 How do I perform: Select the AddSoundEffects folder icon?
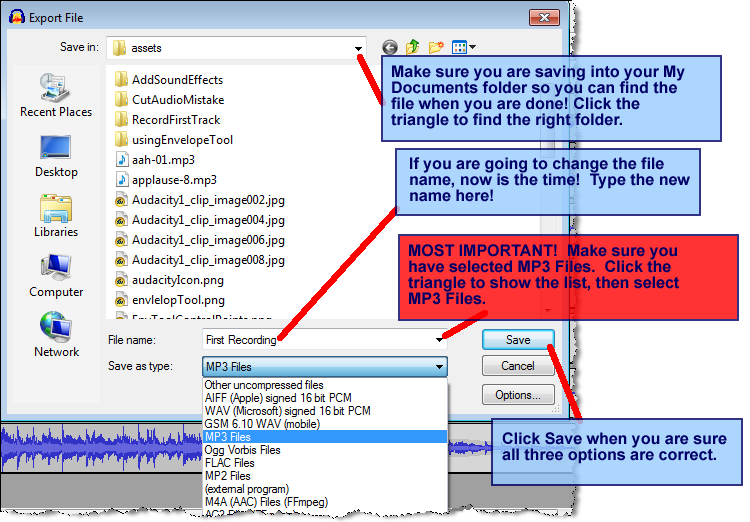point(121,79)
